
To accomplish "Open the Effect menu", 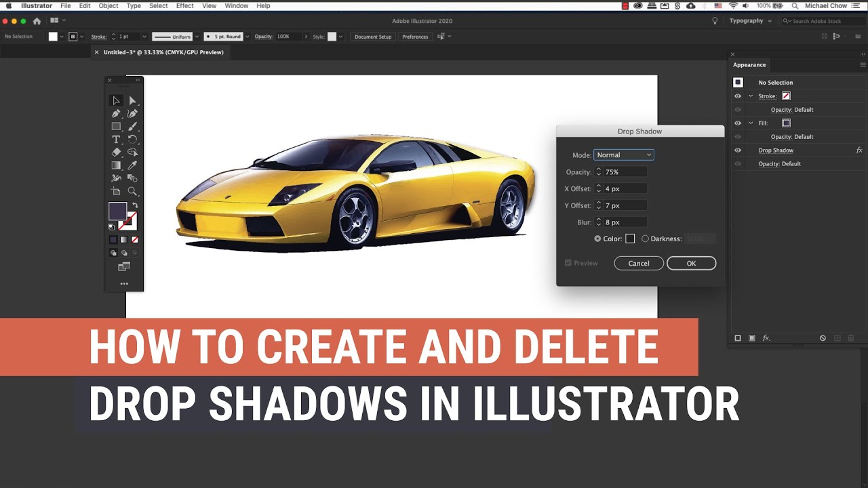I will (185, 5).
